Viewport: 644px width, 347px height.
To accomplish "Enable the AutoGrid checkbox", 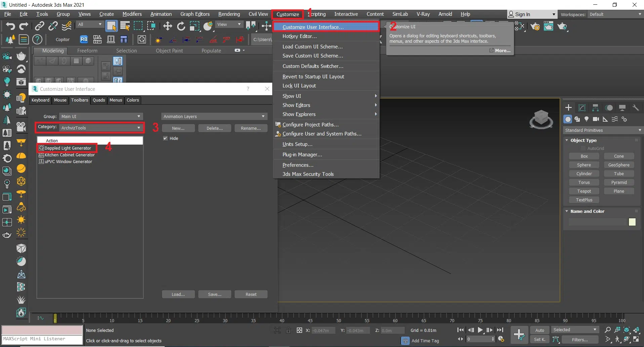I will coord(583,148).
